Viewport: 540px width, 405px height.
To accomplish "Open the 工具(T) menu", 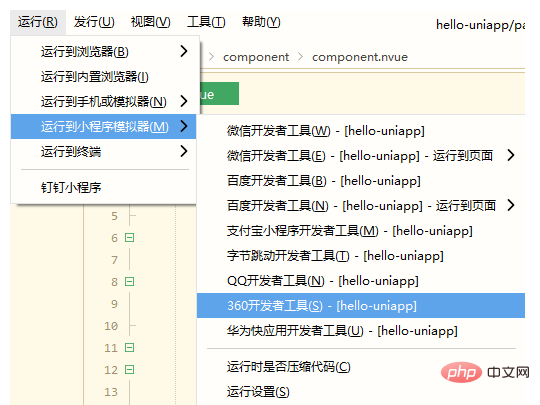I will click(206, 22).
